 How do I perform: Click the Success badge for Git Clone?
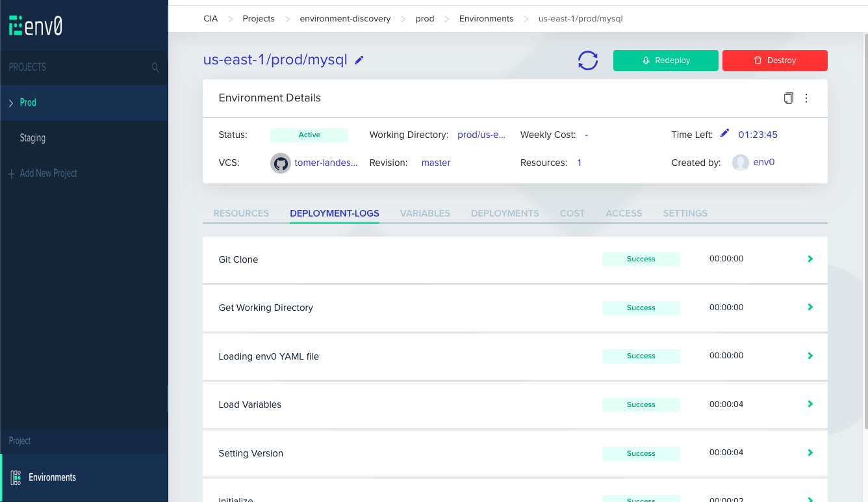641,259
